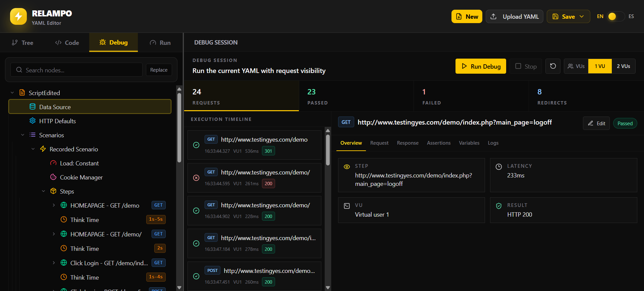The height and width of the screenshot is (291, 644).
Task: Click the Recorded Scenario bolt icon
Action: coord(43,149)
